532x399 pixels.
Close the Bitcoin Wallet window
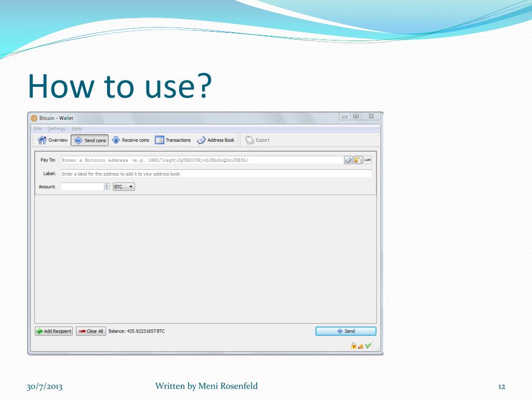coord(371,116)
